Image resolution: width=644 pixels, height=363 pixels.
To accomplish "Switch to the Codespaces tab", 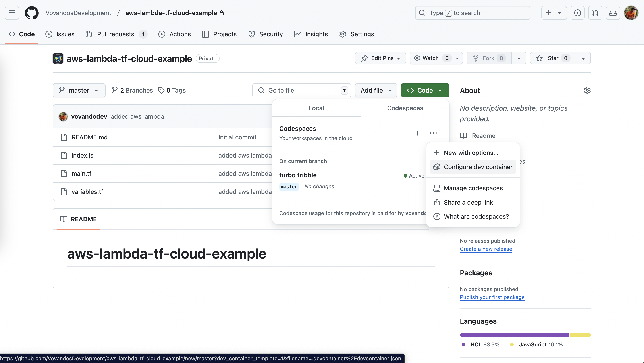I will click(405, 108).
